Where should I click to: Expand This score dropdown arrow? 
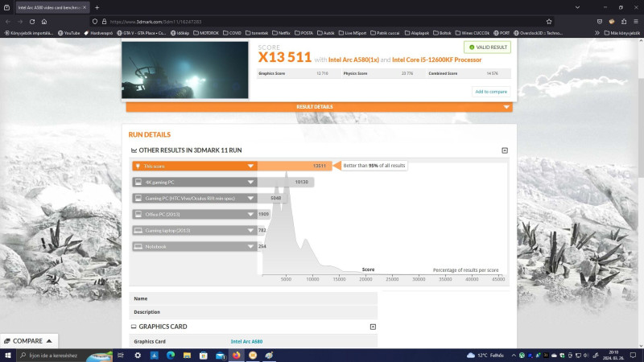[250, 167]
